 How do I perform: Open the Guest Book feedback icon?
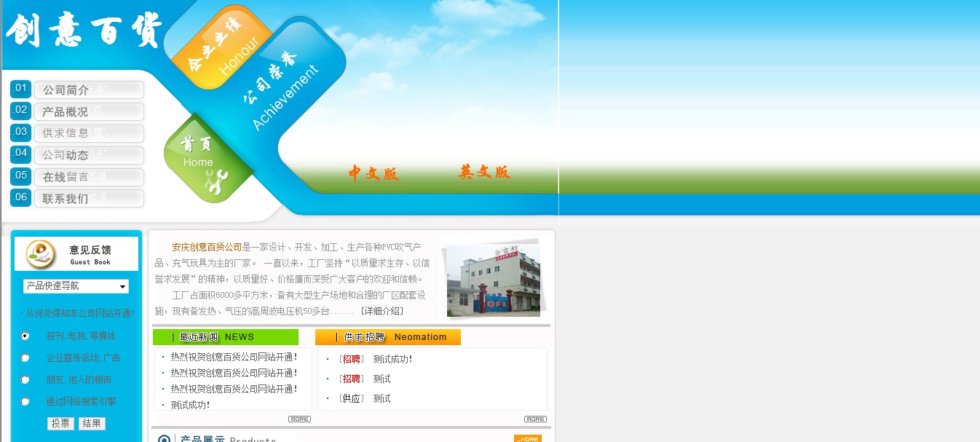pos(41,253)
